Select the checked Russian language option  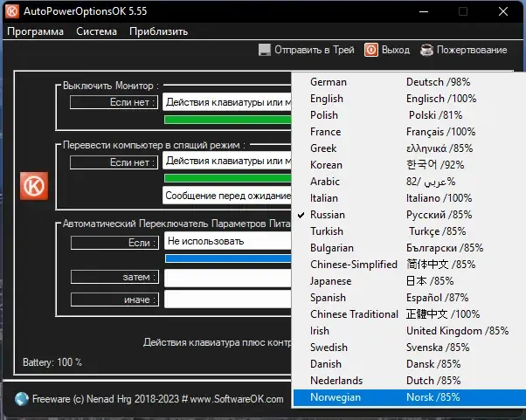[x=410, y=215]
